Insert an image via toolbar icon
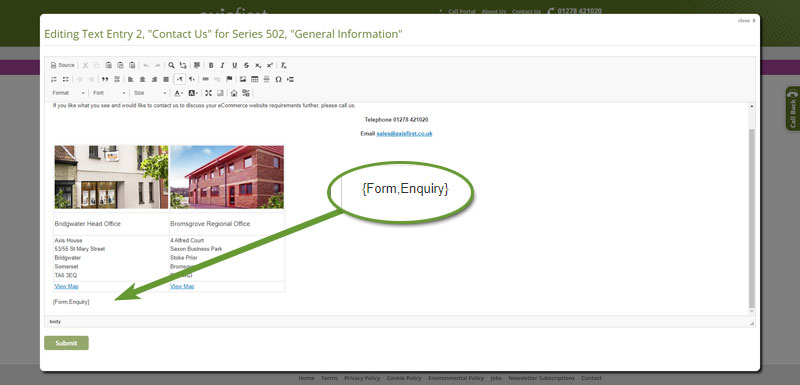The image size is (800, 385). (x=243, y=79)
